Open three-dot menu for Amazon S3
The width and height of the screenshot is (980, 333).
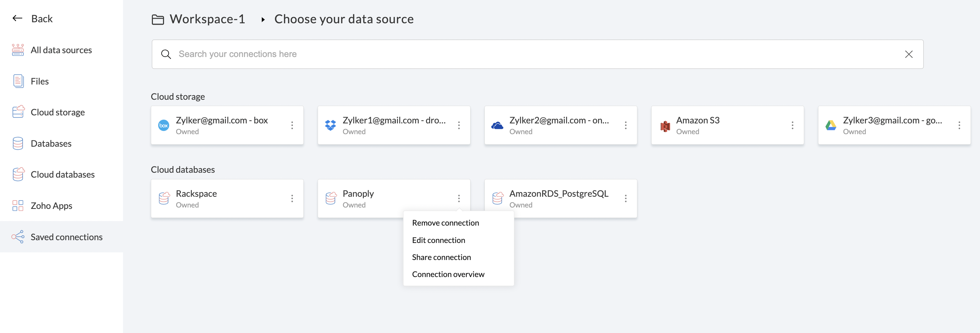pyautogui.click(x=792, y=125)
